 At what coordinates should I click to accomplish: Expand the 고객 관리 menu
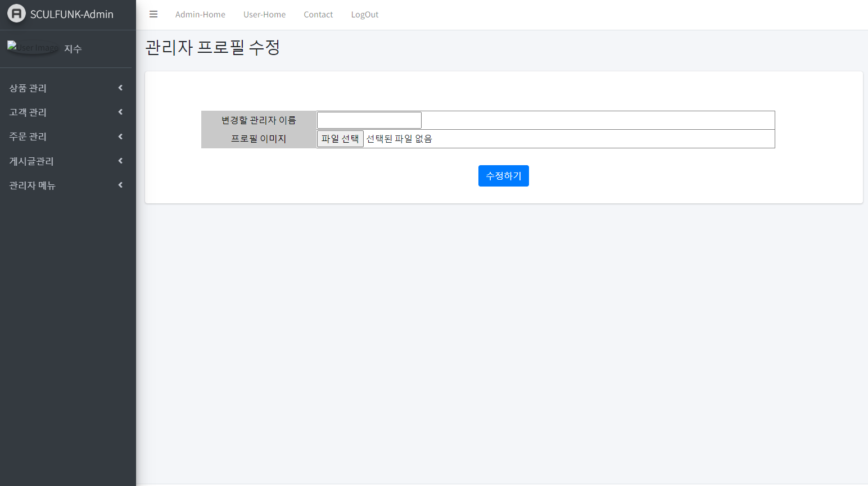tap(66, 112)
